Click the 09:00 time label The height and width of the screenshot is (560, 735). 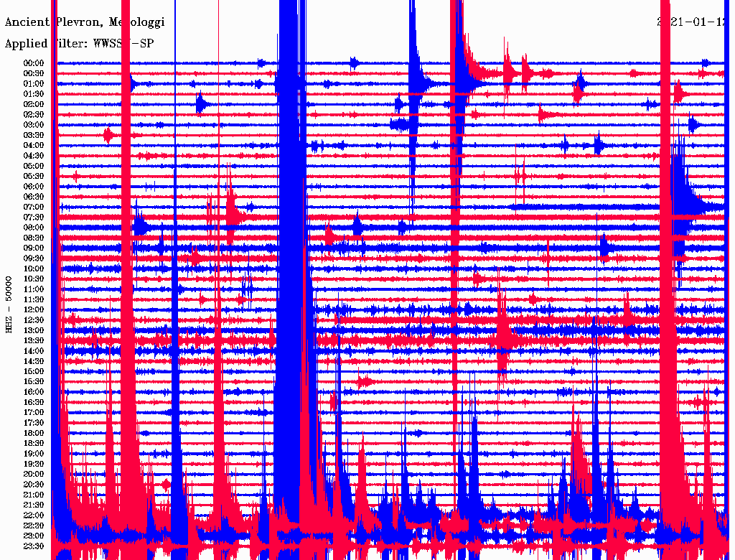point(34,248)
